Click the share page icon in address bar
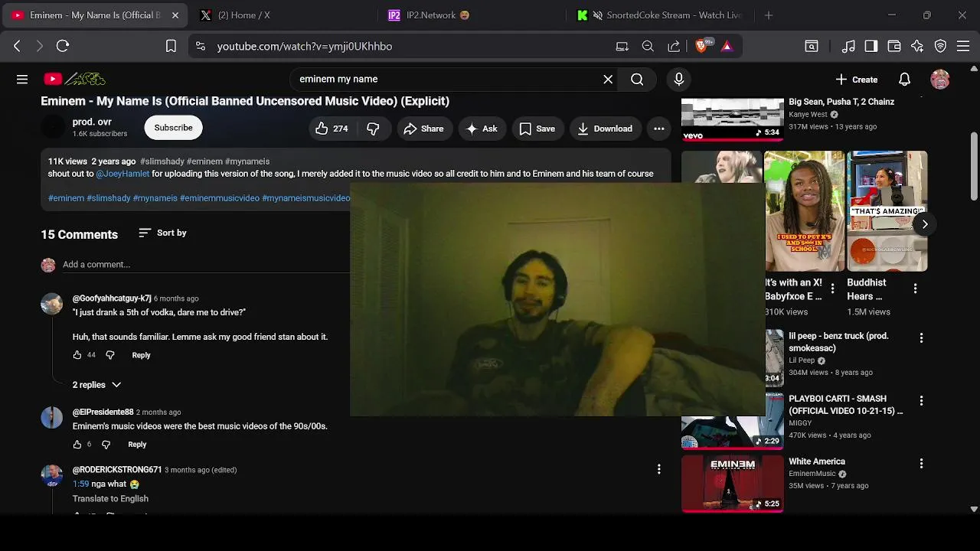980x551 pixels. [x=674, y=46]
